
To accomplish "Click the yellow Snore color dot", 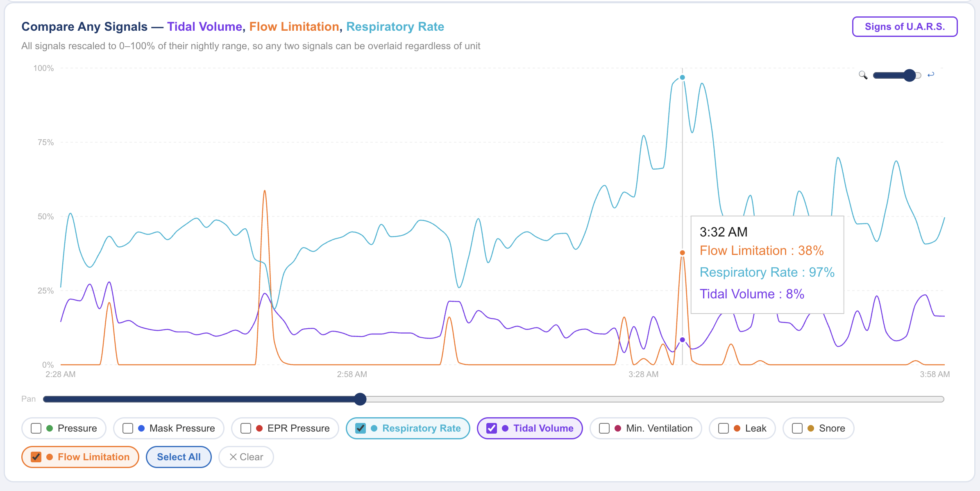I will point(811,428).
